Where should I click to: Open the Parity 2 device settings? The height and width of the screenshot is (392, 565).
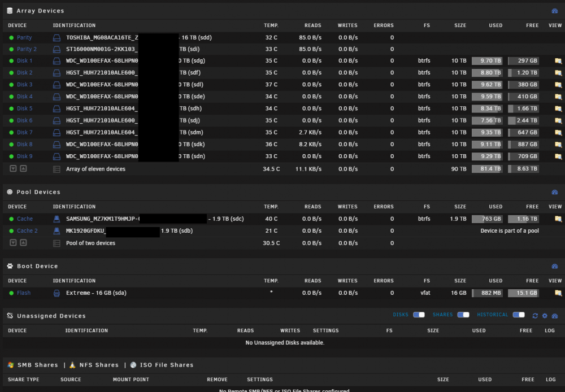coord(27,49)
